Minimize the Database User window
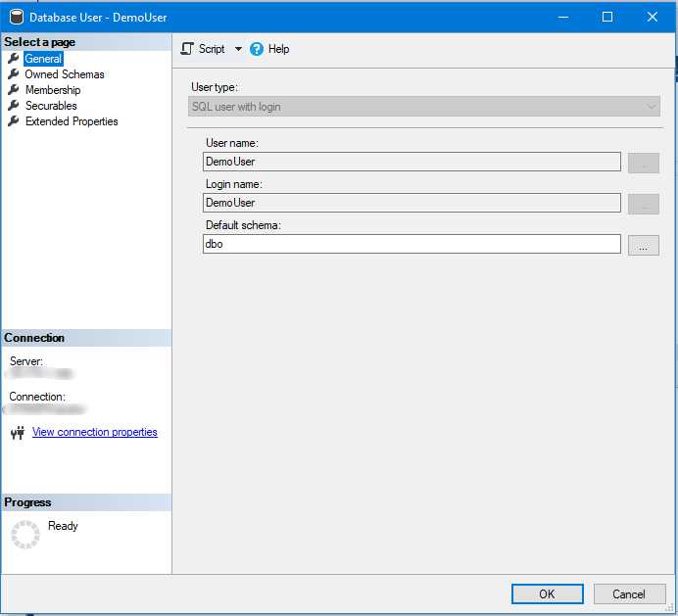This screenshot has height=616, width=678. (x=563, y=18)
